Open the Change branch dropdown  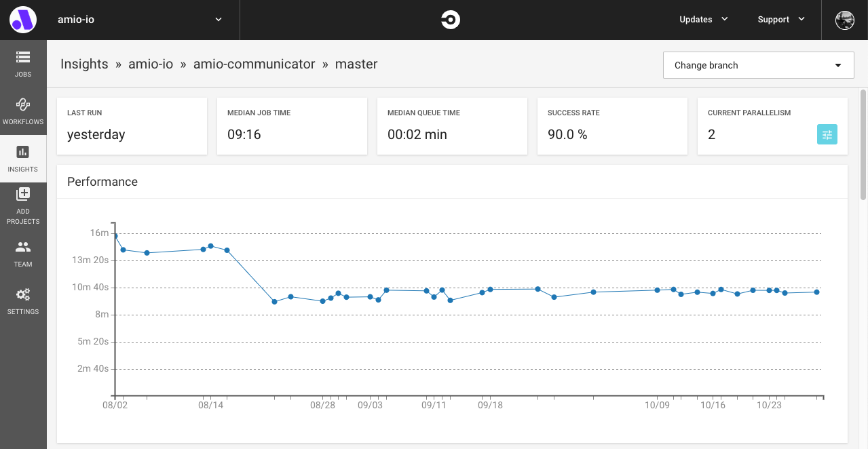pyautogui.click(x=758, y=65)
